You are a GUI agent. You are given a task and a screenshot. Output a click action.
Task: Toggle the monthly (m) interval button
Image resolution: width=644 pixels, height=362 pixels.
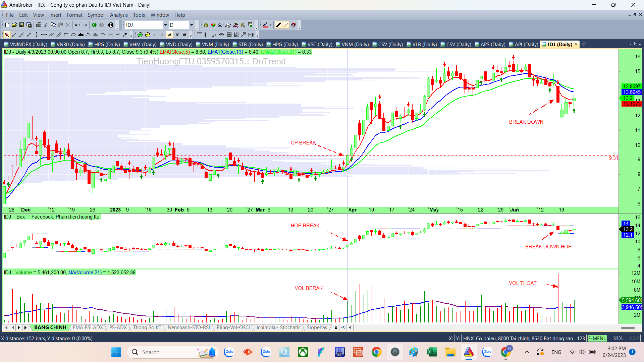(x=184, y=35)
